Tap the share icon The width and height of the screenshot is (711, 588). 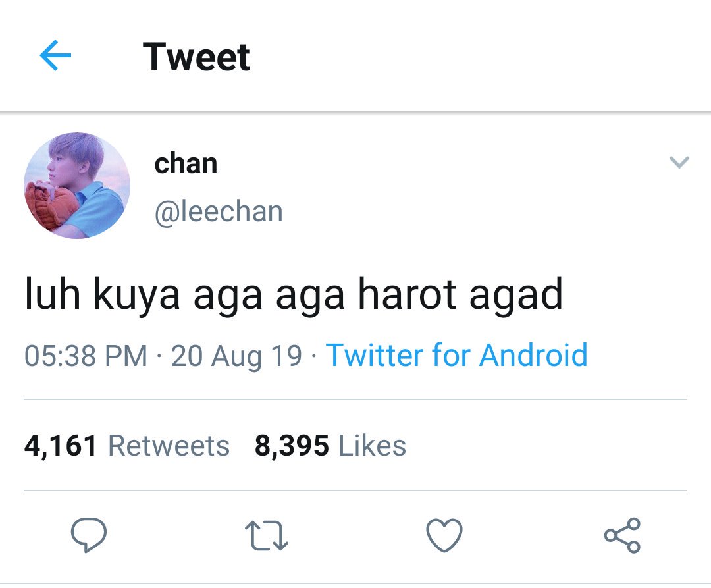tap(622, 535)
